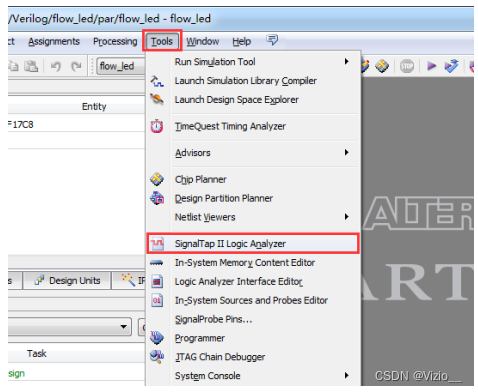Click the Copy toolbar icon
Image resolution: width=478 pixels, height=392 pixels.
click(13, 66)
